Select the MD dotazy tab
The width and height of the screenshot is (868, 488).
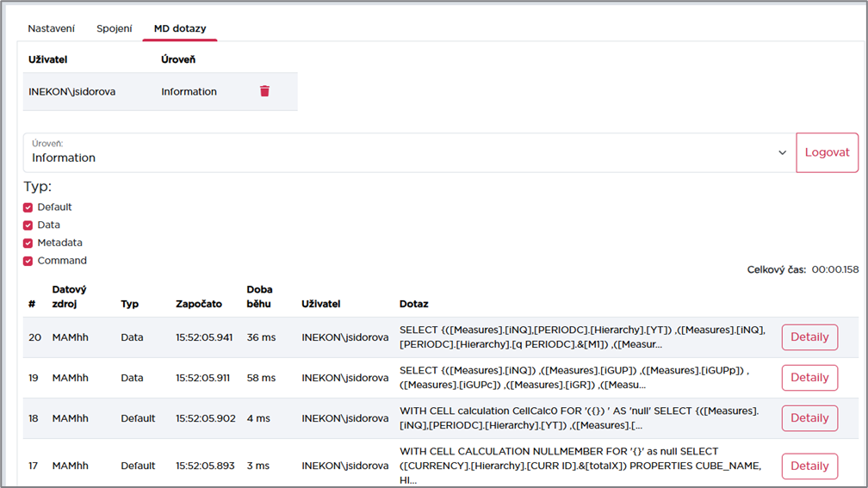tap(180, 28)
